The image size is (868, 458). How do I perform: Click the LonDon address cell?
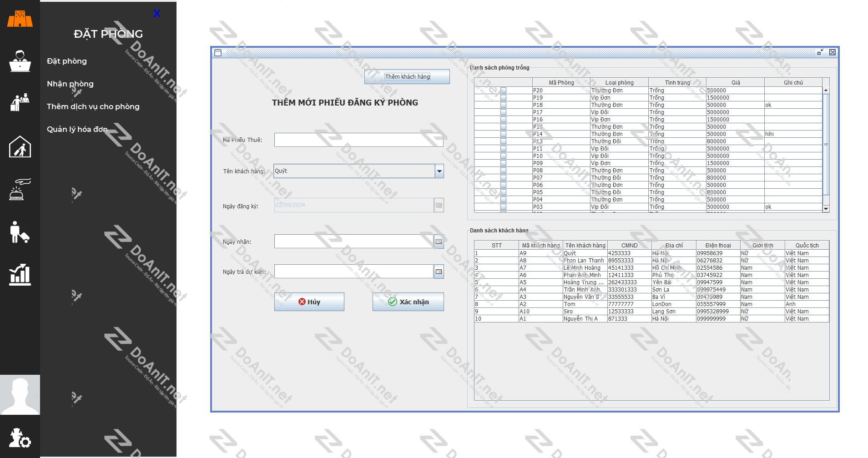pos(674,304)
